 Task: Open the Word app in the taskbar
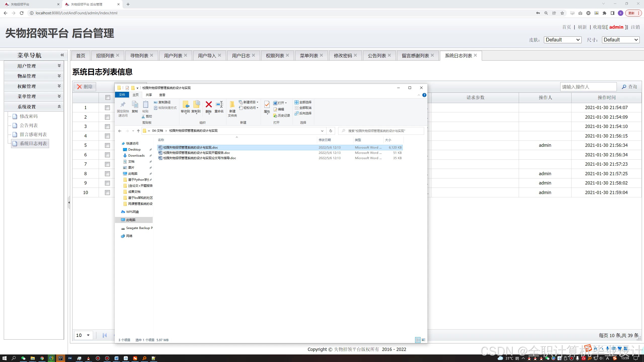[x=116, y=358]
